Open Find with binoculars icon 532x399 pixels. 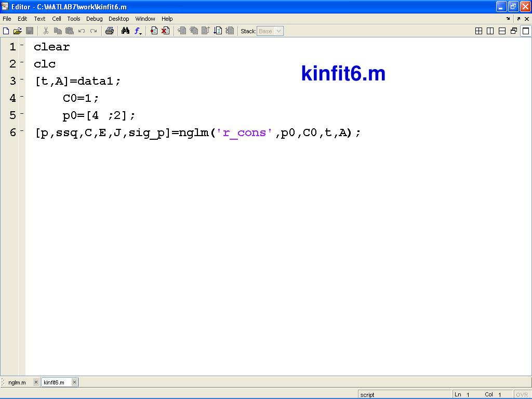pyautogui.click(x=126, y=31)
